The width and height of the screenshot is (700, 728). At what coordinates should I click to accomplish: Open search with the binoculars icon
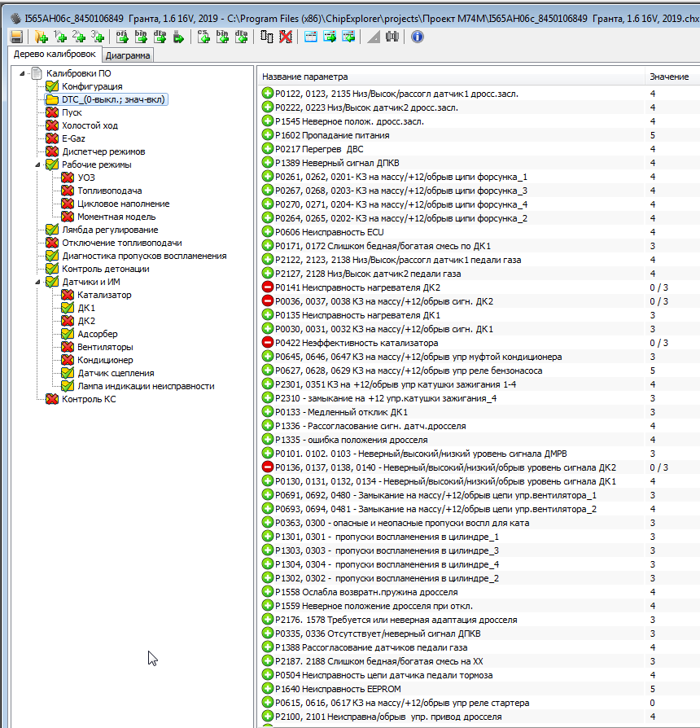tap(392, 37)
